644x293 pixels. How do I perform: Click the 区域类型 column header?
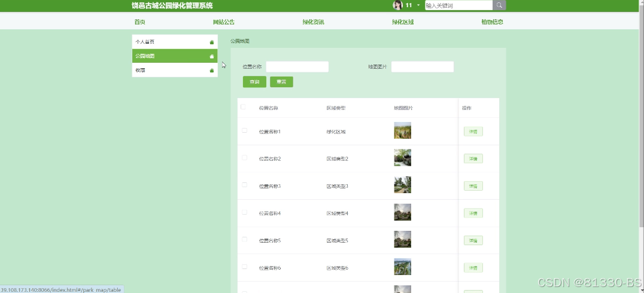click(336, 108)
